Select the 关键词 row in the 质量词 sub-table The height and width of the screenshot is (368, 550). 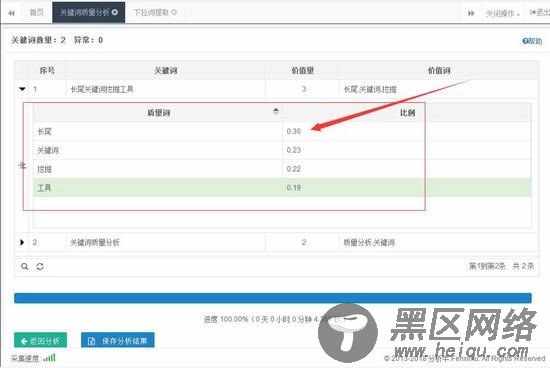[x=282, y=150]
